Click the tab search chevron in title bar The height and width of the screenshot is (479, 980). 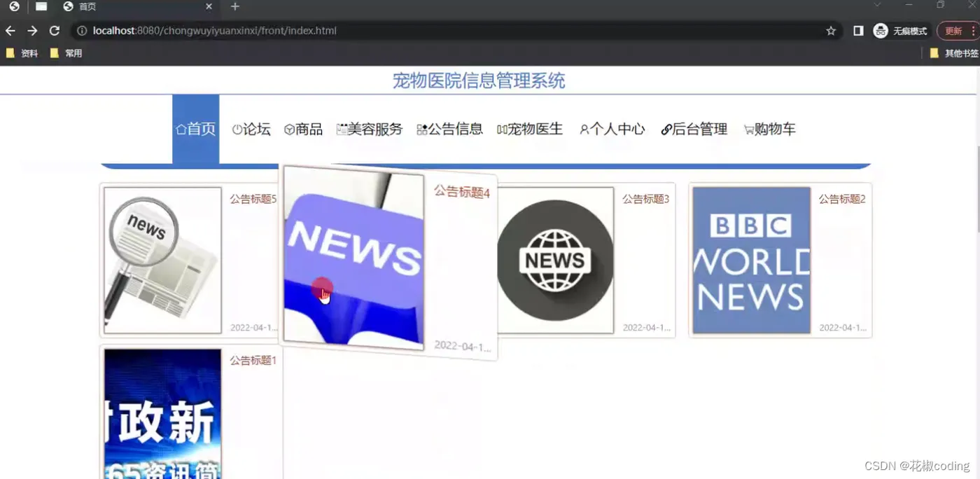878,6
